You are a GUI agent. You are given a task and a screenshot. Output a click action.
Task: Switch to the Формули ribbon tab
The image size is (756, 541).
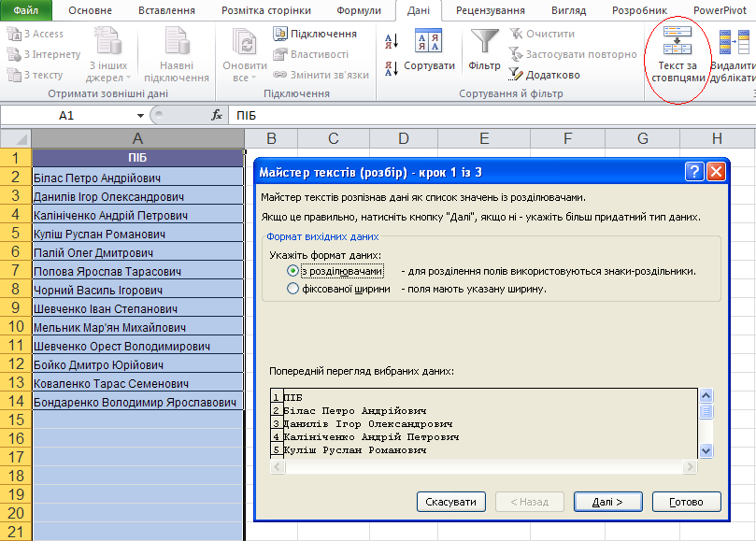(358, 10)
